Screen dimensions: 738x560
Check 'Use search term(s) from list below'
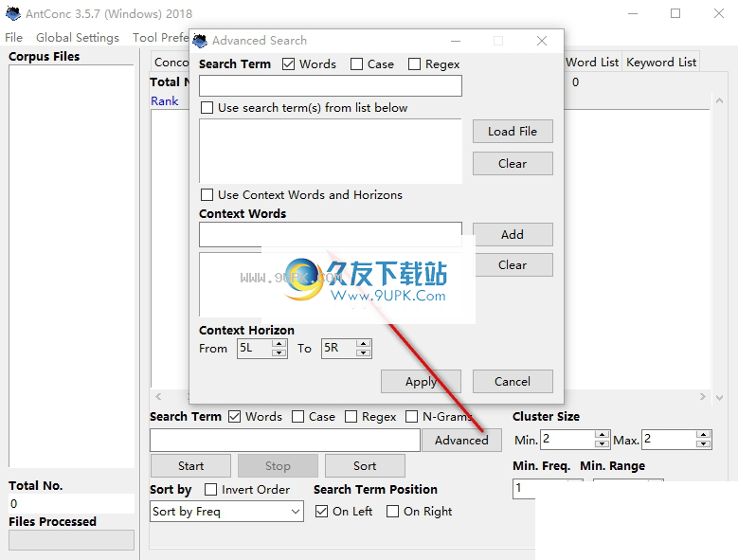pos(207,107)
